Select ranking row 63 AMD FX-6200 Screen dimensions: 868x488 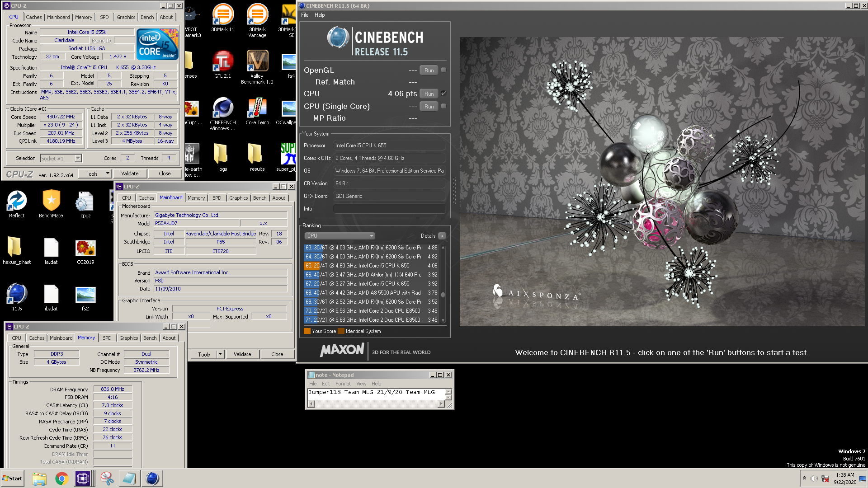pyautogui.click(x=371, y=248)
